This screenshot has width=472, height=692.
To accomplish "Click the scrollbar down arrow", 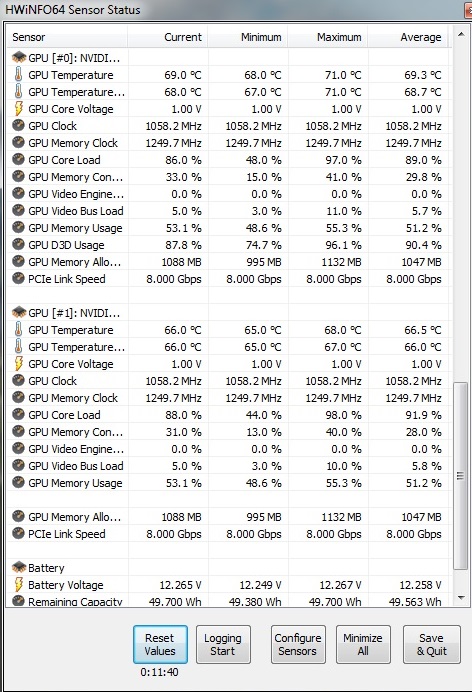I will (x=461, y=598).
